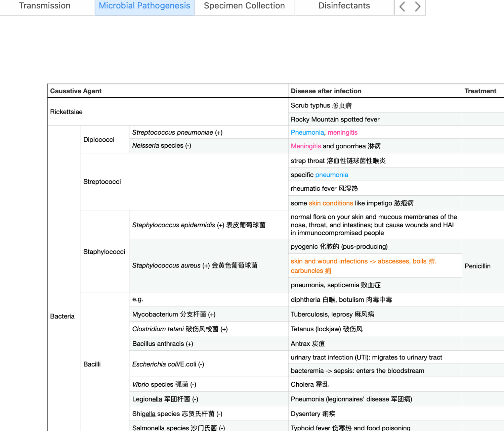
Task: Click Escherichia coli/E.coli (-) cell
Action: 209,364
